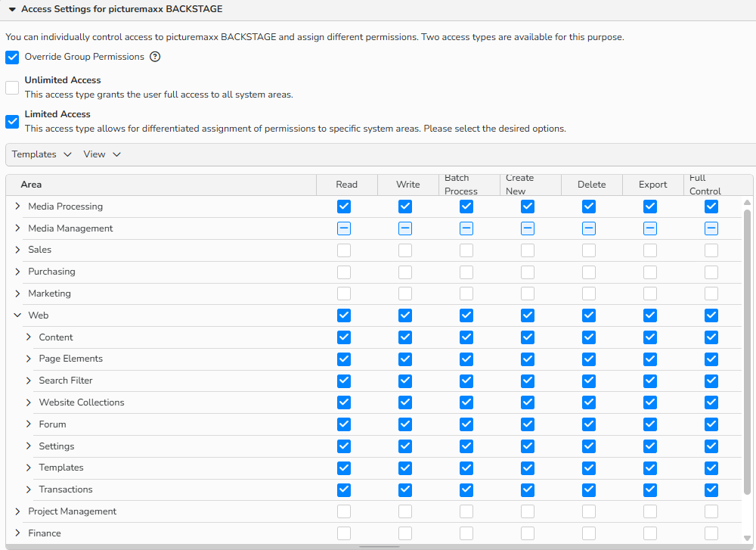Image resolution: width=756 pixels, height=550 pixels.
Task: Open the Override Group Permissions help icon
Action: tap(155, 57)
